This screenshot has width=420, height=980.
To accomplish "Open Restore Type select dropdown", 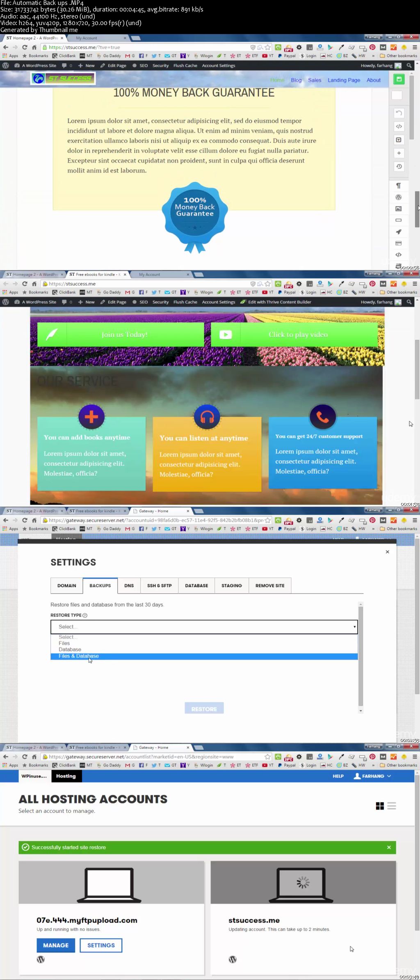I will click(x=204, y=627).
